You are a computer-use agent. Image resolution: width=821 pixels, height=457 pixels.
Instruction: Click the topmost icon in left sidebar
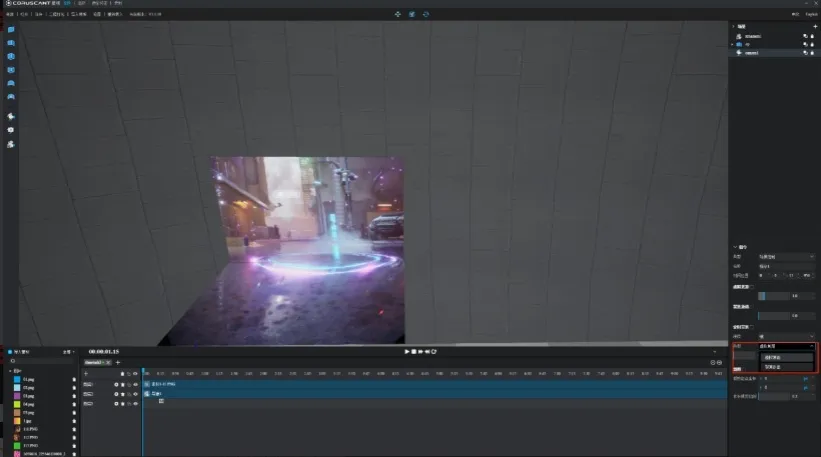(x=11, y=30)
